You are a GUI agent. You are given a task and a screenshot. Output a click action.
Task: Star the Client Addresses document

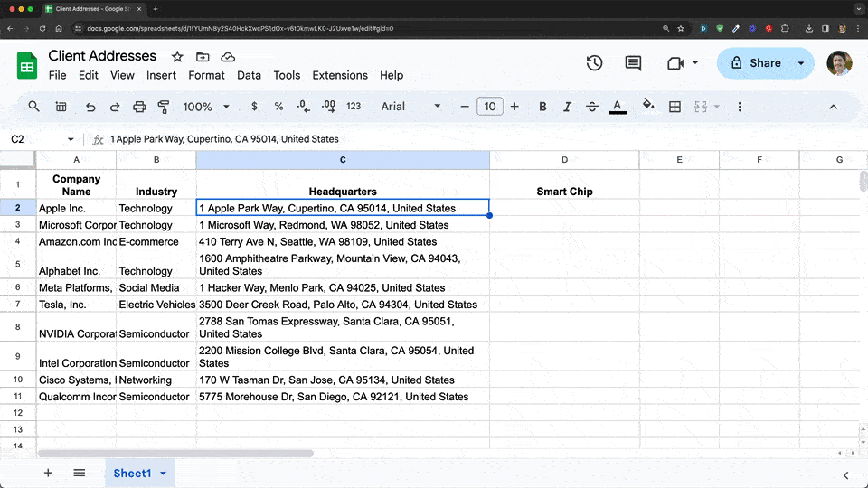177,56
